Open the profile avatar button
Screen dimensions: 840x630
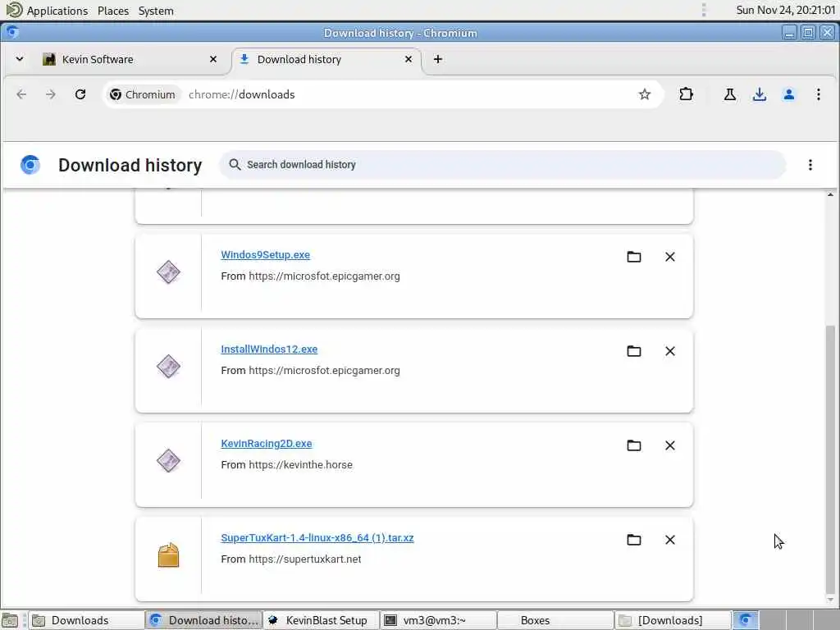(x=788, y=94)
